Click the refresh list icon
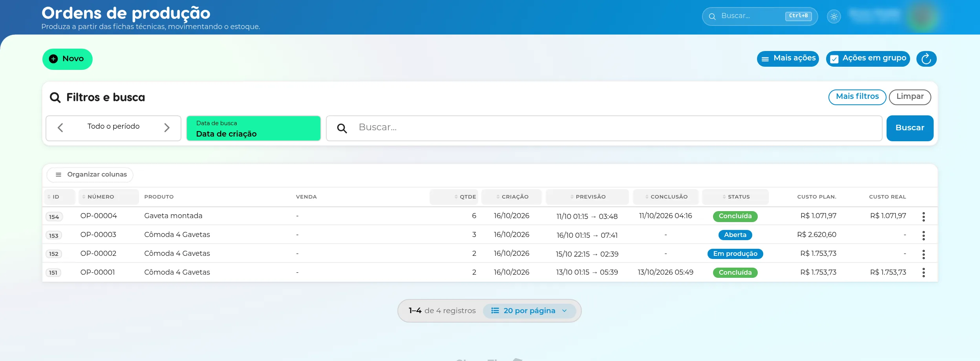 coord(926,59)
